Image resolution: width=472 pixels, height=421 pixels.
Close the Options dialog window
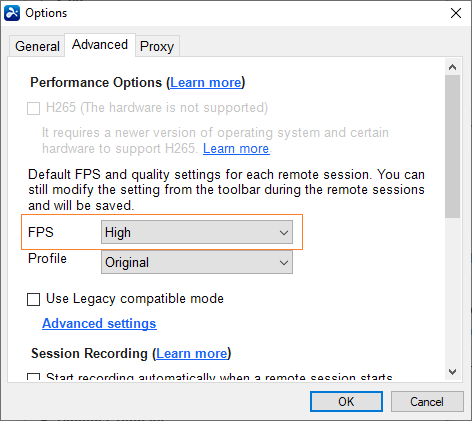(456, 13)
